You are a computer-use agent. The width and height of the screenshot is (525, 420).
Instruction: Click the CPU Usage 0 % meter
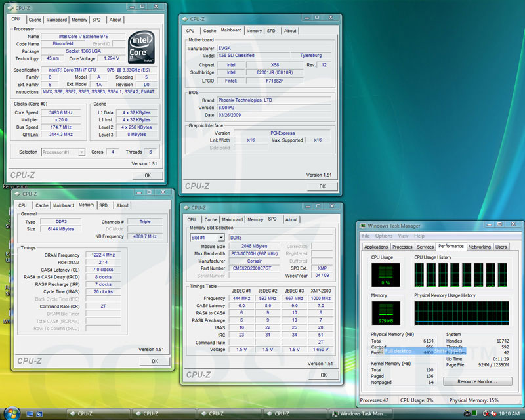386,275
